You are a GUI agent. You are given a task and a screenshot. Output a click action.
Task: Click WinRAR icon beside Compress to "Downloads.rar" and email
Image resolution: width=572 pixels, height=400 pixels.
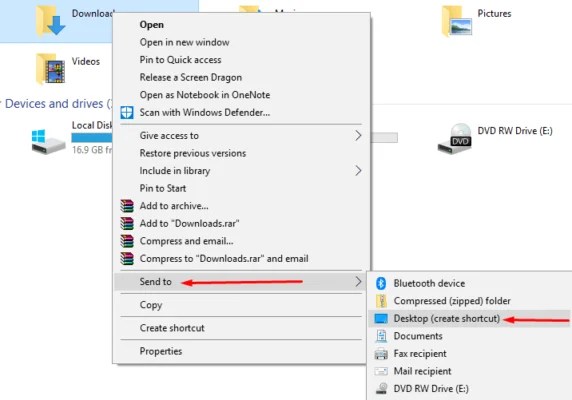[127, 259]
